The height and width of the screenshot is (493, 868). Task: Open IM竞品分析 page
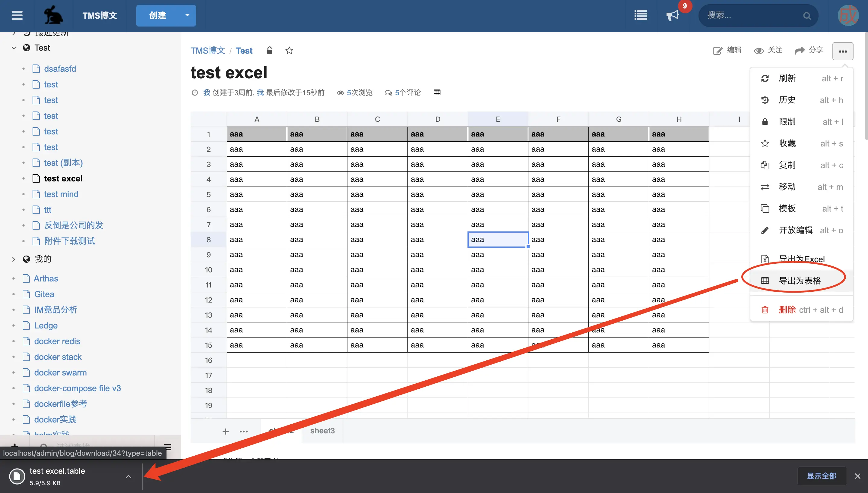click(x=55, y=310)
